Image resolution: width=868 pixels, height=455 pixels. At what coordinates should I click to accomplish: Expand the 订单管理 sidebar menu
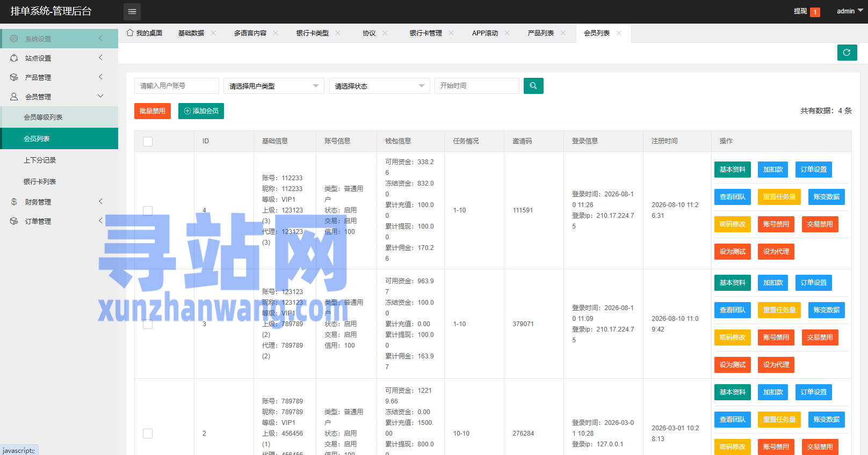(x=59, y=221)
